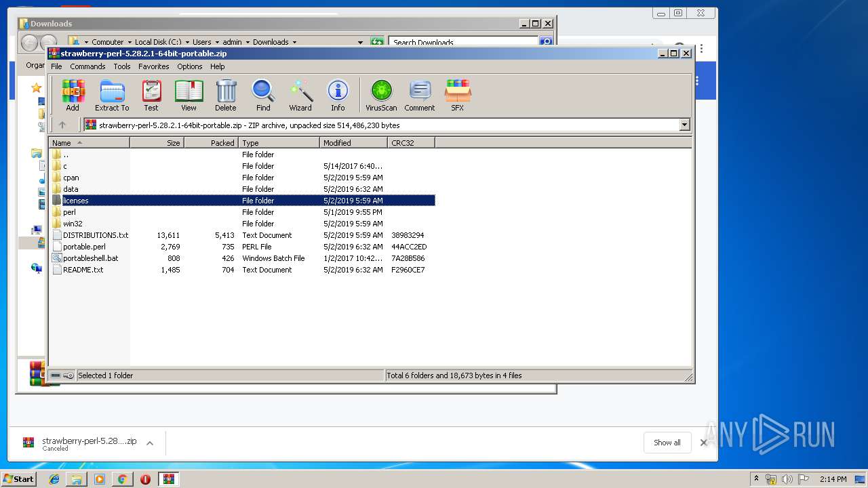The width and height of the screenshot is (868, 488).
Task: Click the Extract To toolbar icon
Action: pyautogui.click(x=112, y=95)
